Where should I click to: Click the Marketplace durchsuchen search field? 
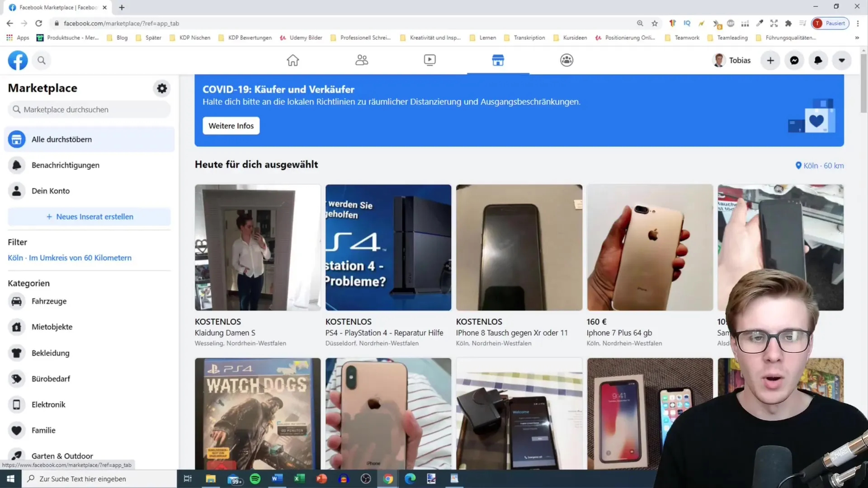[89, 109]
